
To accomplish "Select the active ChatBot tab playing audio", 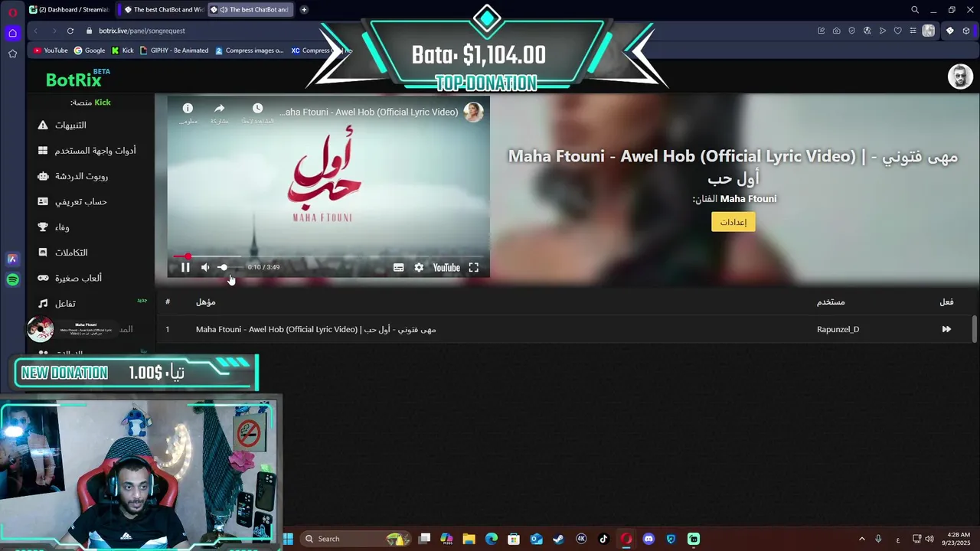I will tap(250, 10).
